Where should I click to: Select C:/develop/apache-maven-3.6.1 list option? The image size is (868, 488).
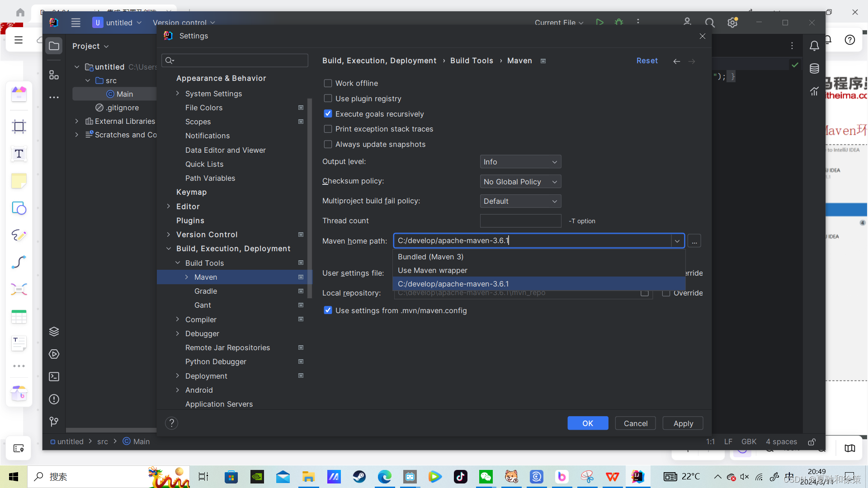coord(539,284)
